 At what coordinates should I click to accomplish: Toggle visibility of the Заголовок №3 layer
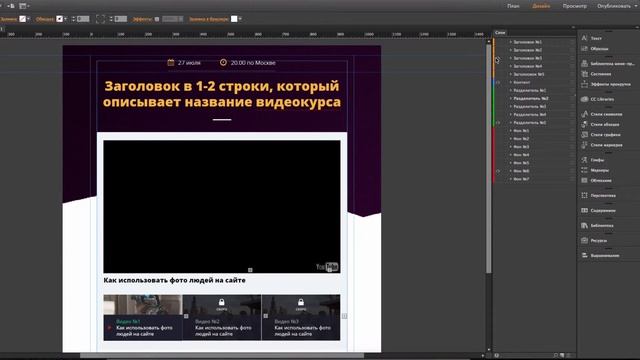coord(498,58)
